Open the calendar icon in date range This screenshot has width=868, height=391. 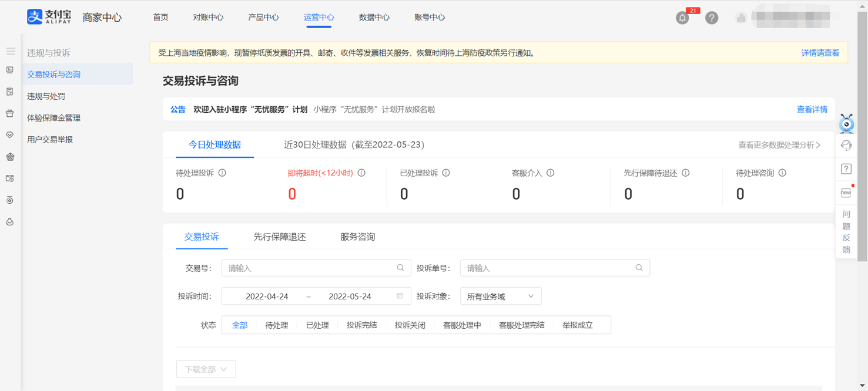400,296
